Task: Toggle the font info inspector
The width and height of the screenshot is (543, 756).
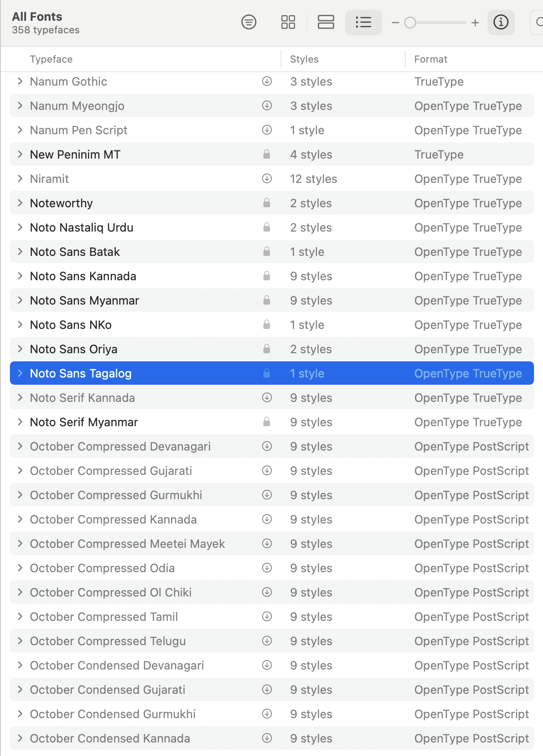Action: coord(501,22)
